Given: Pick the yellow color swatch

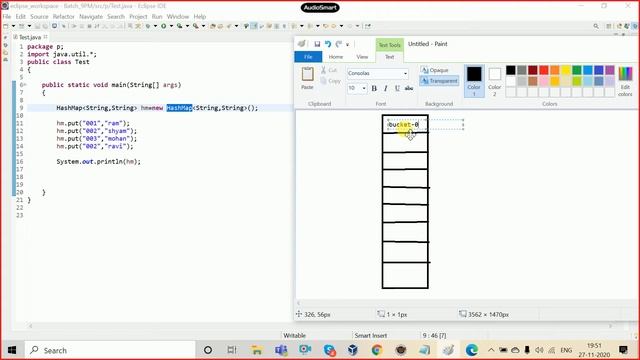Looking at the screenshot, I should pos(566,70).
